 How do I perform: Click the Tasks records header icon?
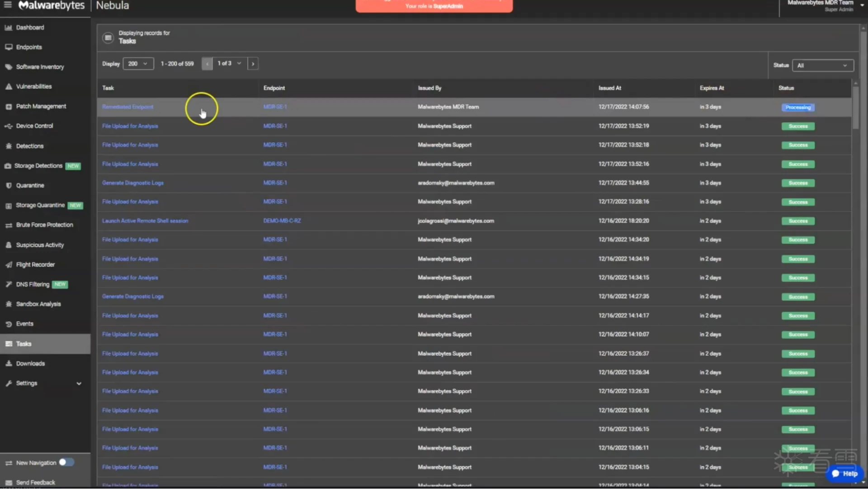[x=108, y=38]
